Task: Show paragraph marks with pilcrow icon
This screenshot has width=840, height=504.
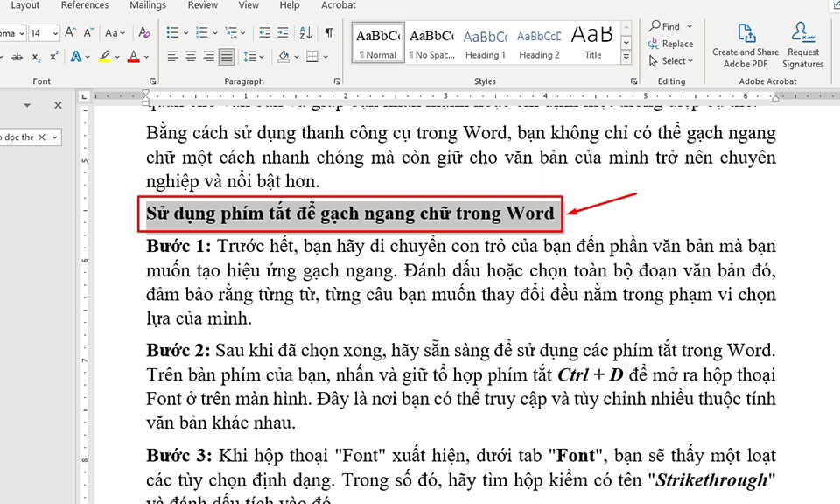Action: coord(329,32)
